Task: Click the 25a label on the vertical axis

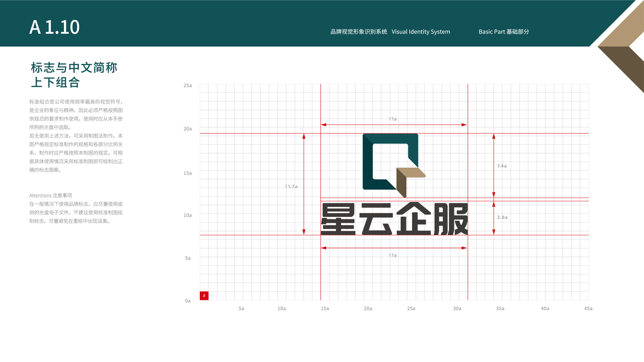Action: (188, 85)
